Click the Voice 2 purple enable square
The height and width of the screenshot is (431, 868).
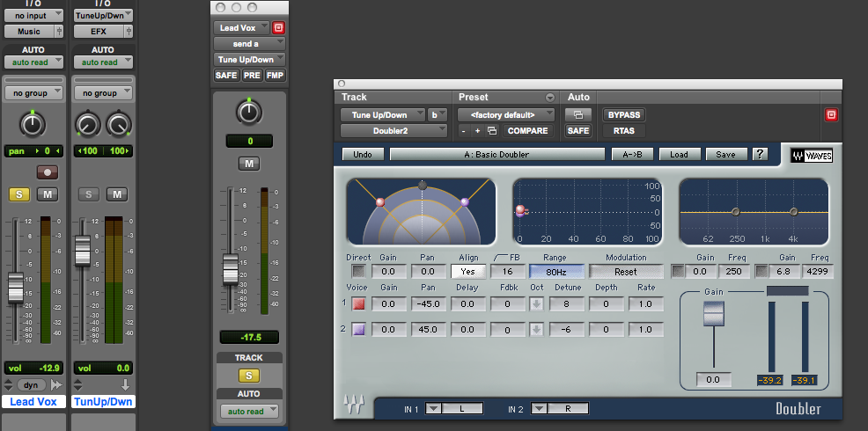click(x=358, y=330)
